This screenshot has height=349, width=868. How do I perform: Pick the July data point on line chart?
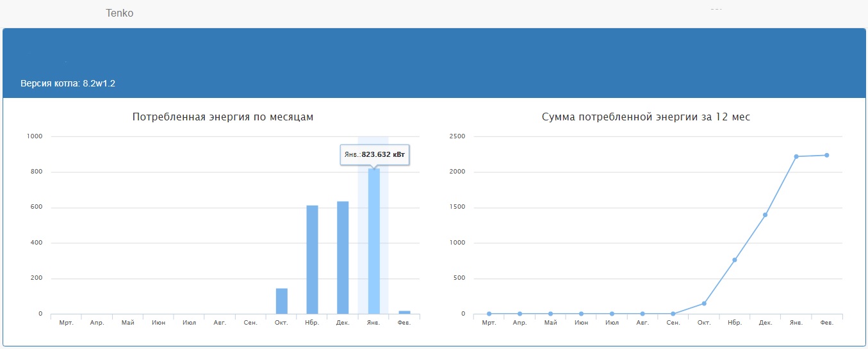612,314
